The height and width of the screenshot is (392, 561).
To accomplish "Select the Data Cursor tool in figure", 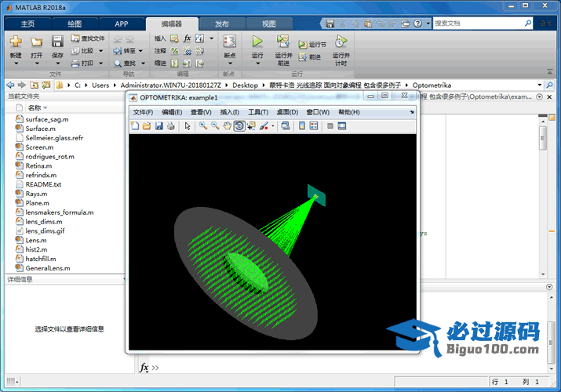I will pyautogui.click(x=251, y=125).
